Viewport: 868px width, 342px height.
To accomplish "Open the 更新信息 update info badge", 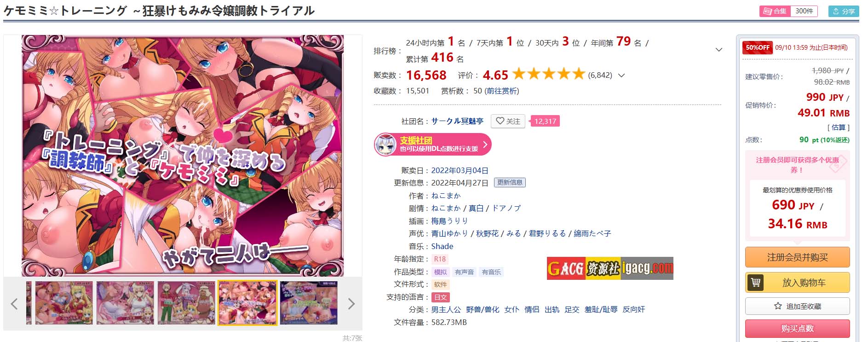I will [x=510, y=183].
